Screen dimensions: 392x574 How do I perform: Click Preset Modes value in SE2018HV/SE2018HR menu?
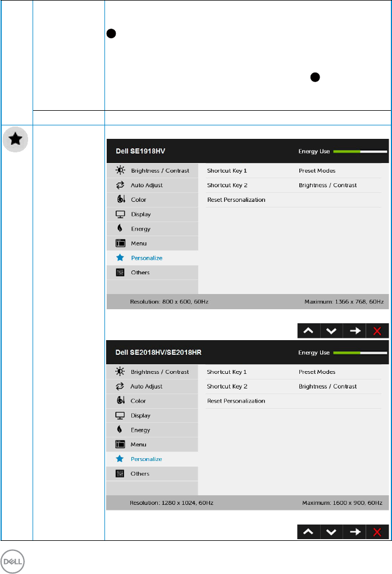(317, 372)
